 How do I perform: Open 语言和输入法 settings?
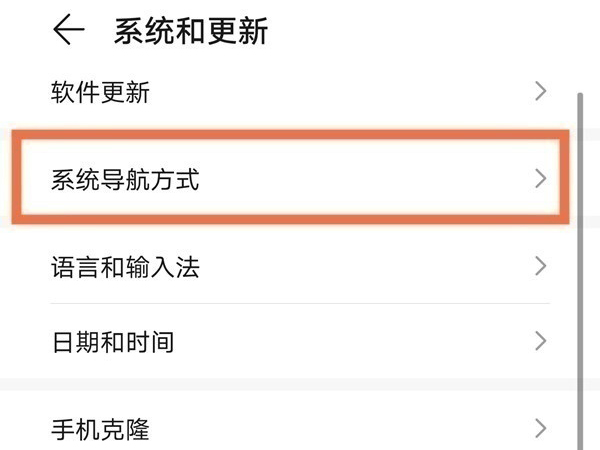click(x=125, y=267)
